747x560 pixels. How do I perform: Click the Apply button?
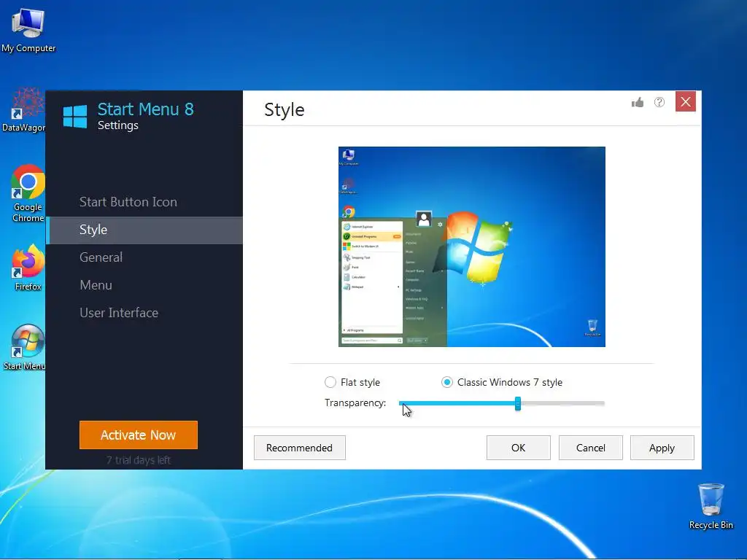[662, 448]
